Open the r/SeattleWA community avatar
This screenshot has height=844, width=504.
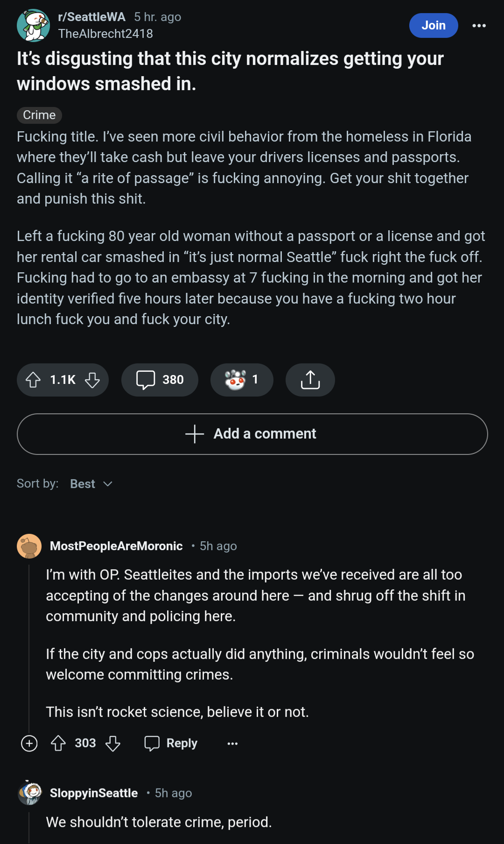[33, 26]
